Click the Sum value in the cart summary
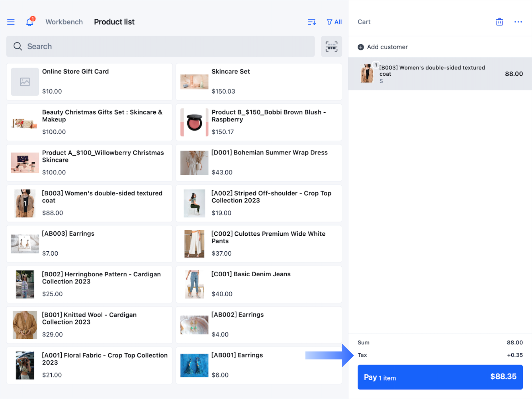Image resolution: width=532 pixels, height=399 pixels. pos(515,343)
